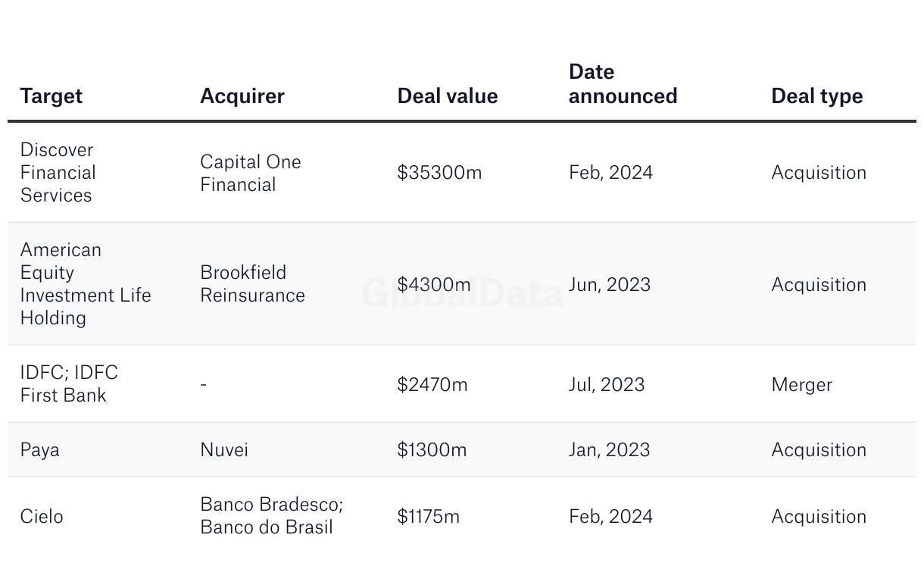The image size is (924, 585).
Task: Click the $1175m deal value
Action: [x=429, y=517]
